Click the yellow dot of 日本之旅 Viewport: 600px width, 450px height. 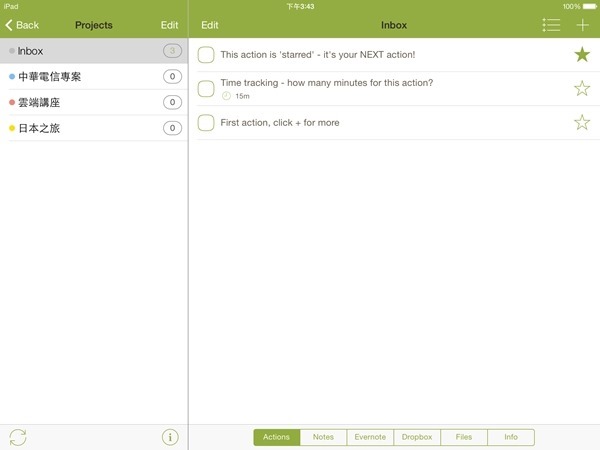12,128
